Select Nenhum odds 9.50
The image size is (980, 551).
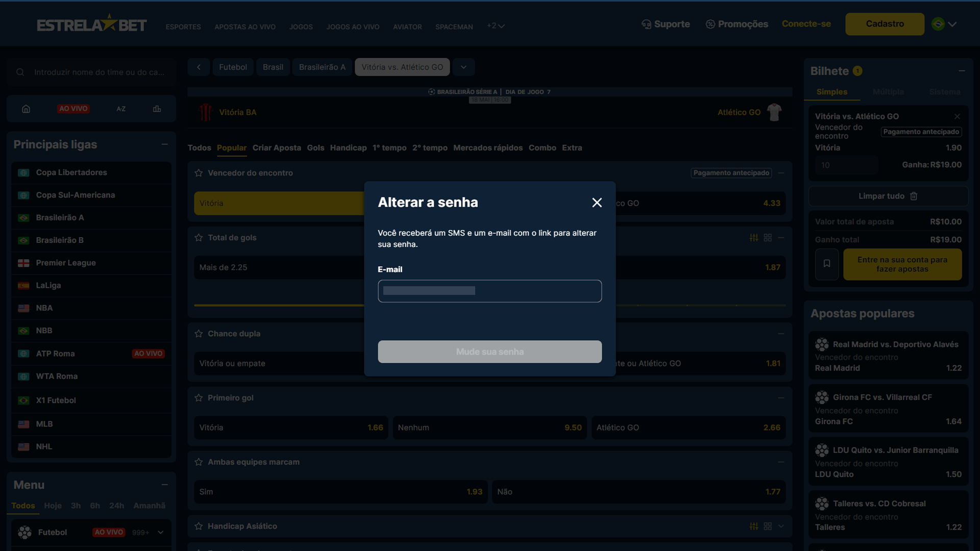pos(489,428)
